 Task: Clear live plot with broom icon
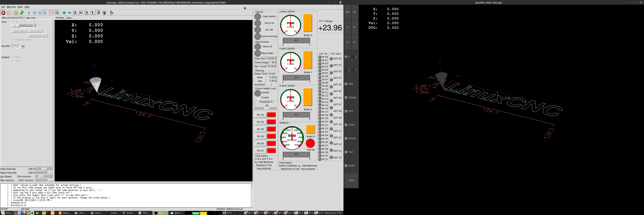[x=112, y=13]
